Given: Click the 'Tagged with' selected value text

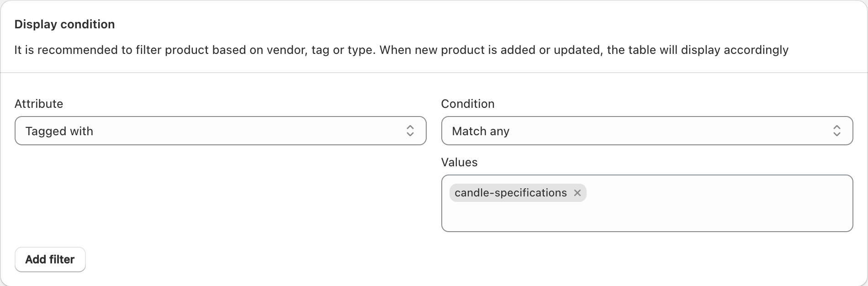Looking at the screenshot, I should (59, 131).
